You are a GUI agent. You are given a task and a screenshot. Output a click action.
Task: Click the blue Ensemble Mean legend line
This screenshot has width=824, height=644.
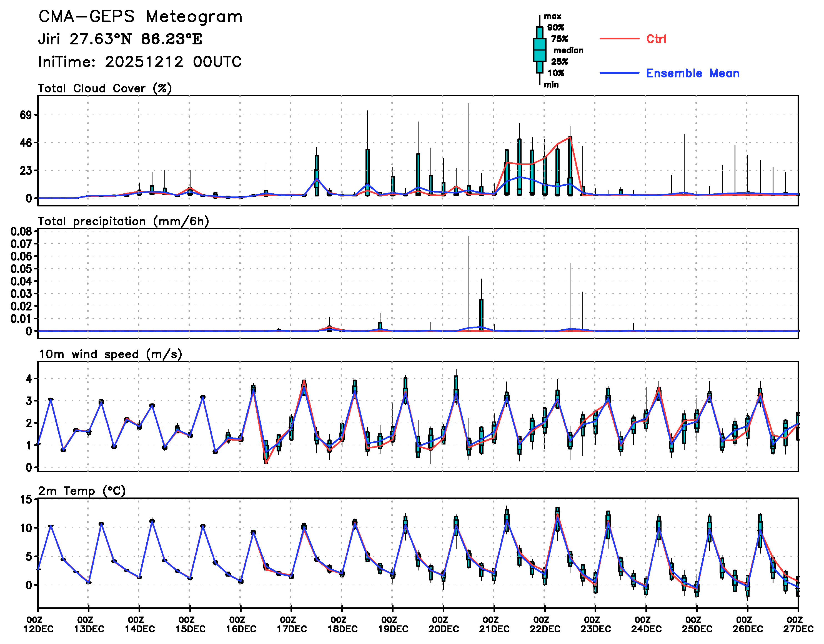(619, 73)
